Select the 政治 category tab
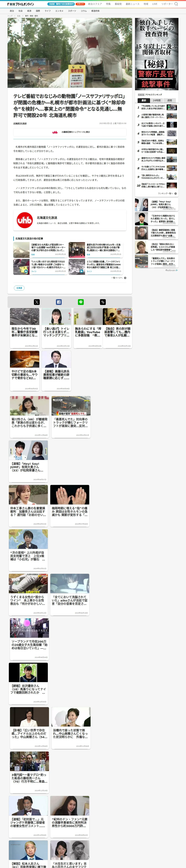 [x=12, y=11]
